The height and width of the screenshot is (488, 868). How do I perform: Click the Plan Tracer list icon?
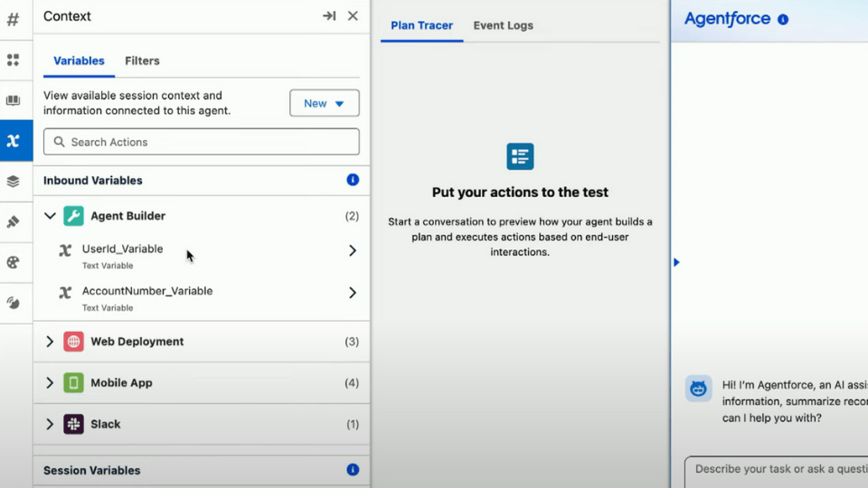(x=520, y=156)
